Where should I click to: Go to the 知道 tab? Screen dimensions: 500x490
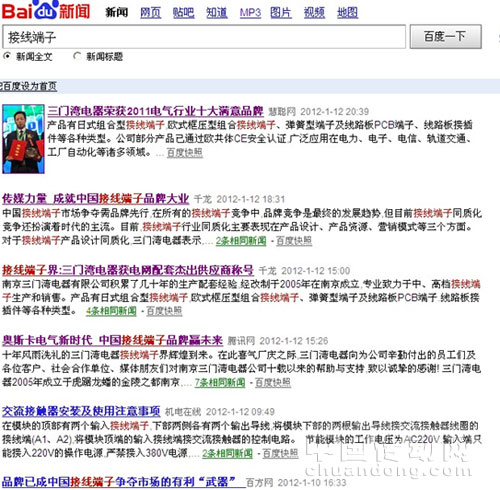[217, 13]
